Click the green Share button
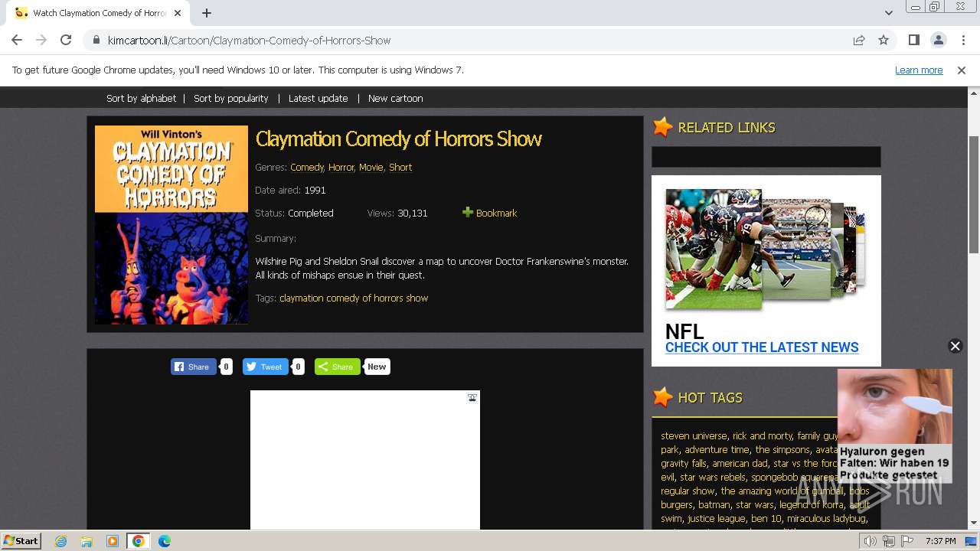This screenshot has width=980, height=551. [x=337, y=367]
